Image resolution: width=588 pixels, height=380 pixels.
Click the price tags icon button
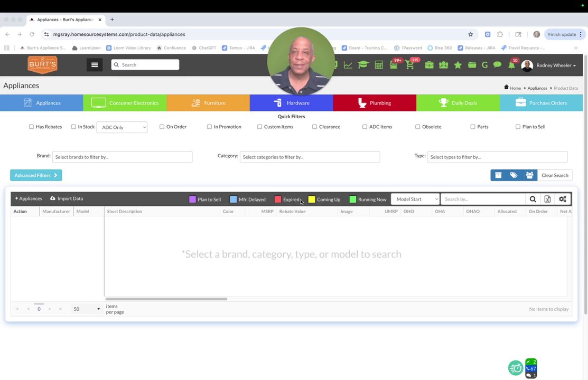click(x=514, y=175)
